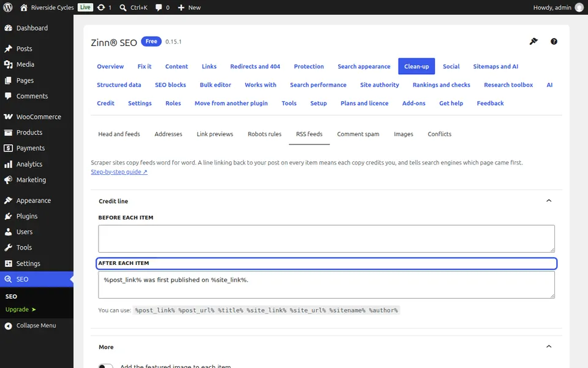Click the Pages sidebar icon
The image size is (588, 368).
8,80
